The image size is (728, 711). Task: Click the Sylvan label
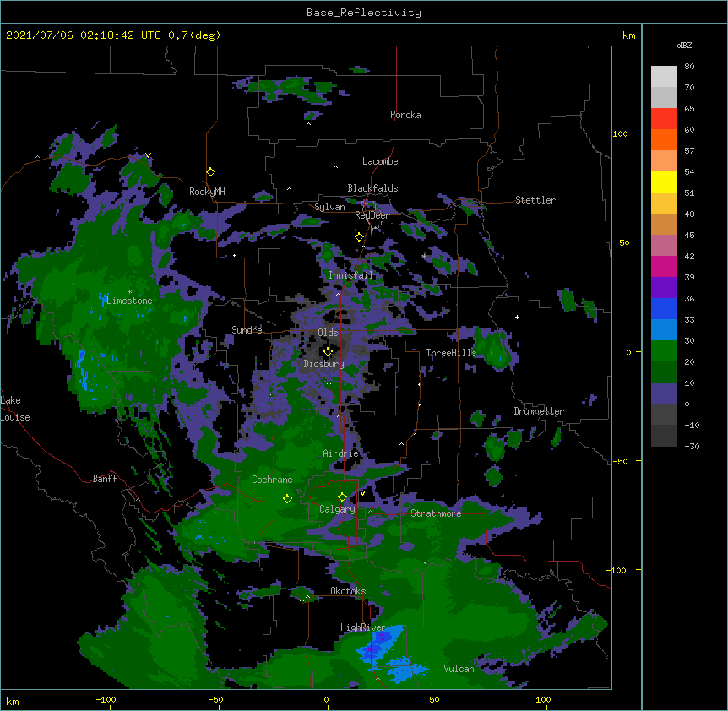(329, 207)
